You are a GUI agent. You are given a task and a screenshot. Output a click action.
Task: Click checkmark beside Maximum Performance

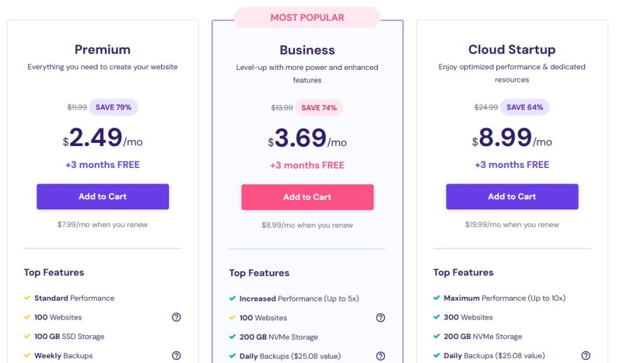436,298
